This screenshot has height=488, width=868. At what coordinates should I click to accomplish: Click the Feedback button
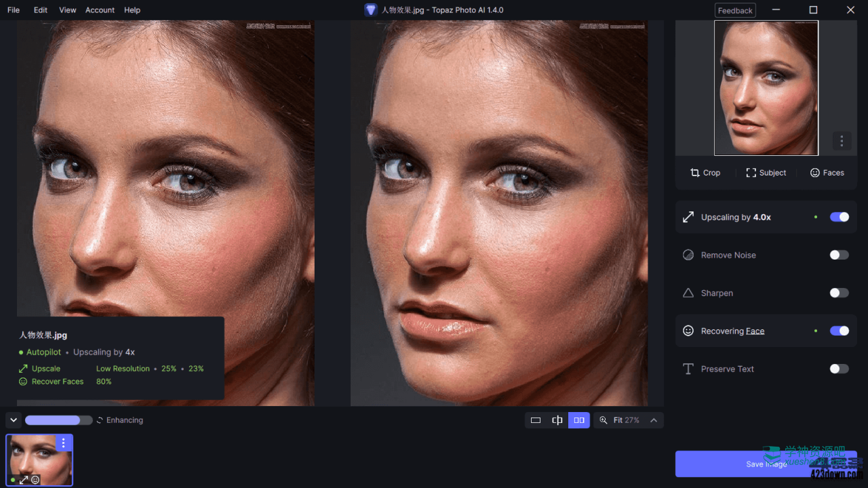(735, 10)
